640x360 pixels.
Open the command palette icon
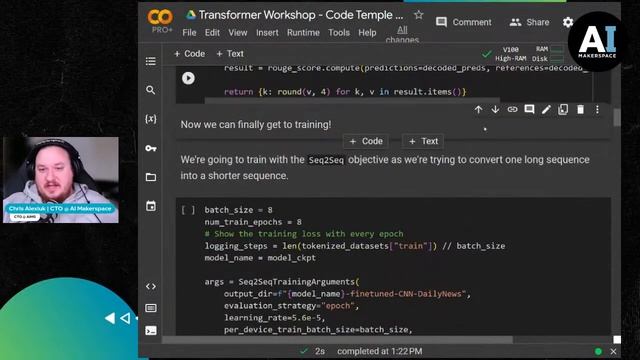pyautogui.click(x=151, y=308)
